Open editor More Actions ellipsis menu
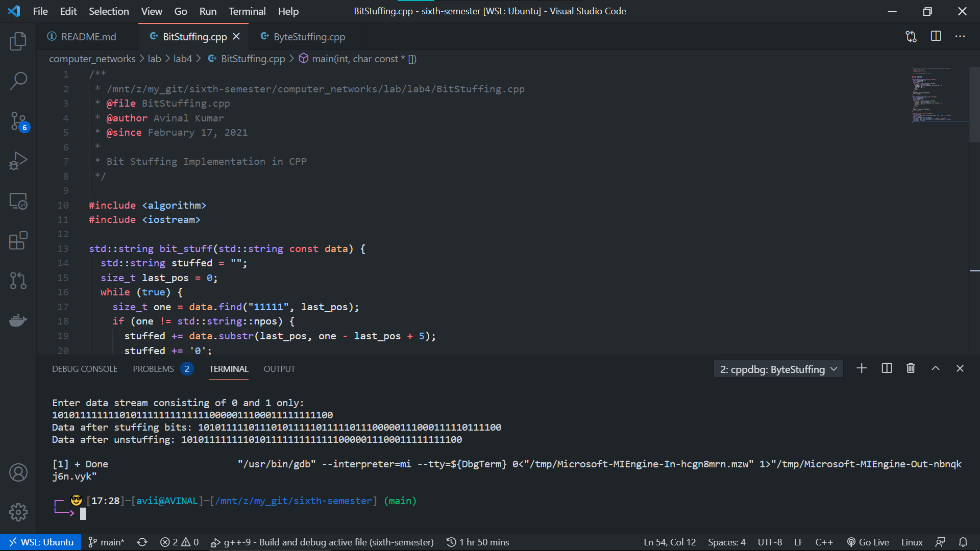 coord(960,36)
